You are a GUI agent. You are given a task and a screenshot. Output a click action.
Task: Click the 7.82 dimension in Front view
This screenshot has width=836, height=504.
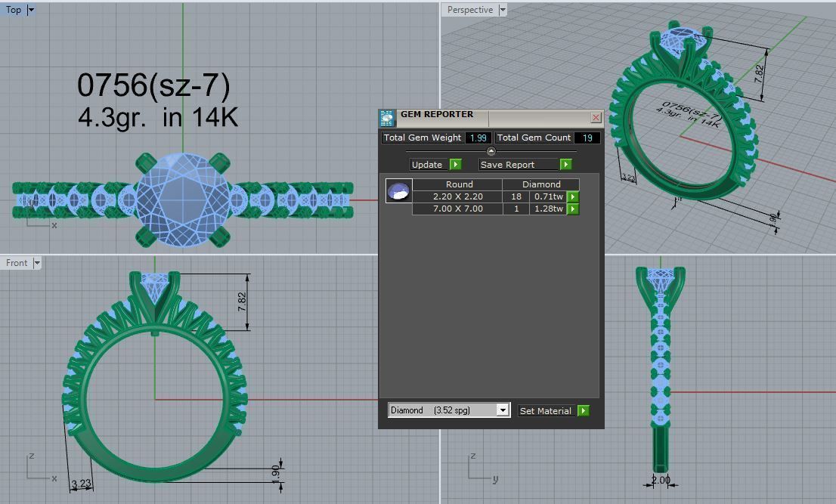[242, 301]
